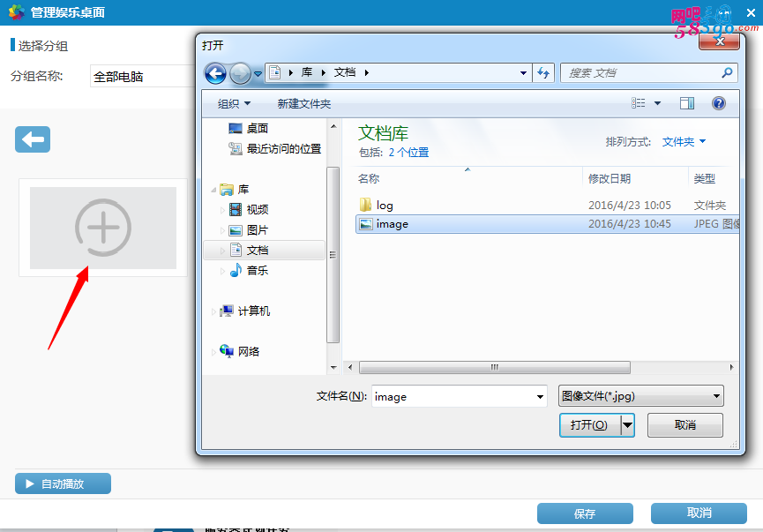Click the blue back arrow button
Viewport: 763px width, 532px height.
click(33, 139)
